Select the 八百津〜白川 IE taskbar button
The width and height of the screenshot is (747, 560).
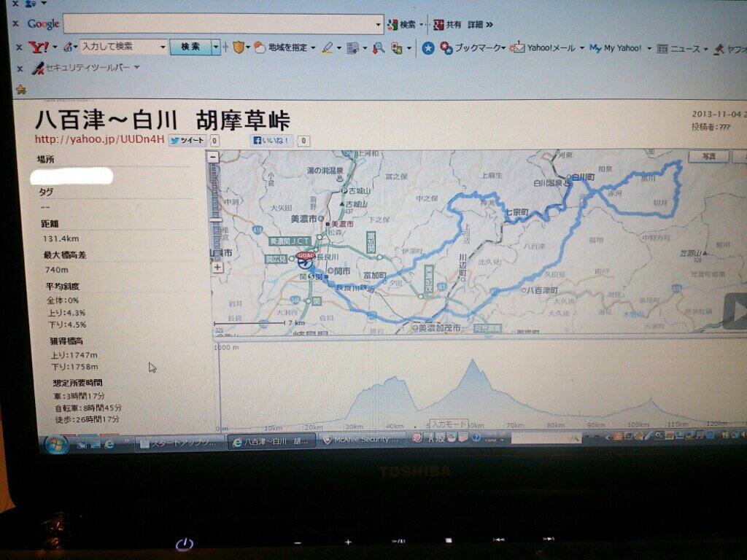coord(271,442)
